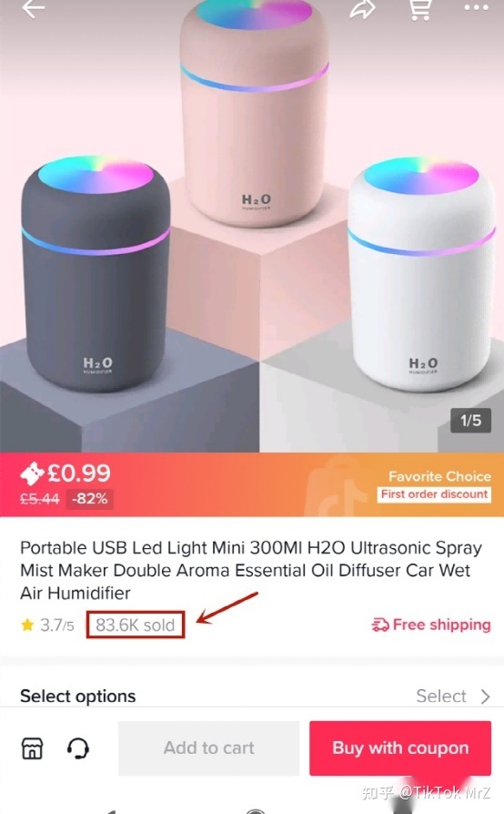Open the shopping cart icon
The width and height of the screenshot is (504, 814).
[x=420, y=9]
